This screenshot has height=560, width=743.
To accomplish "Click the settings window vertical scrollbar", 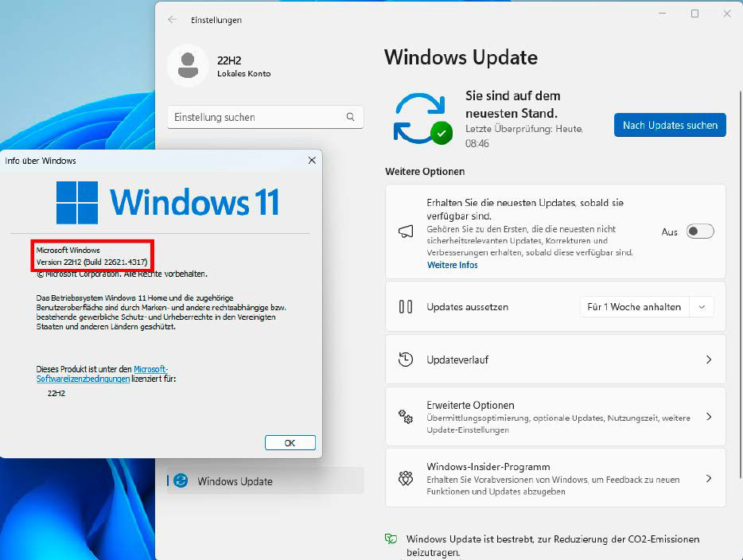I will [x=740, y=284].
